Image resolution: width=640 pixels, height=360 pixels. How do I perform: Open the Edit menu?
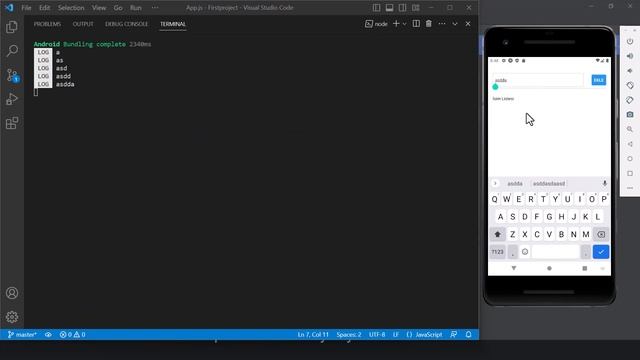click(x=44, y=7)
